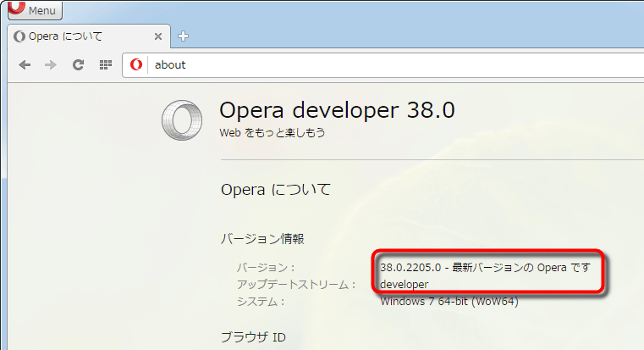Click the 'システム:' label
The width and height of the screenshot is (644, 350).
(261, 302)
